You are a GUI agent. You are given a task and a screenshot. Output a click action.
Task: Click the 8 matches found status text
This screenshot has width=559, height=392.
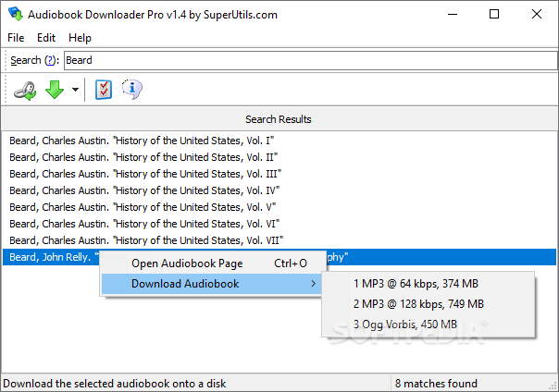[x=436, y=384]
